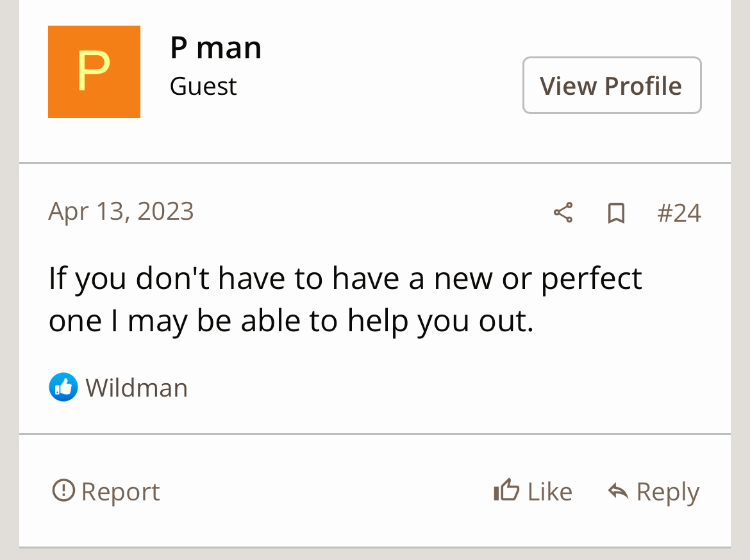Bookmark this post with bookmark icon
This screenshot has width=750, height=560.
616,213
